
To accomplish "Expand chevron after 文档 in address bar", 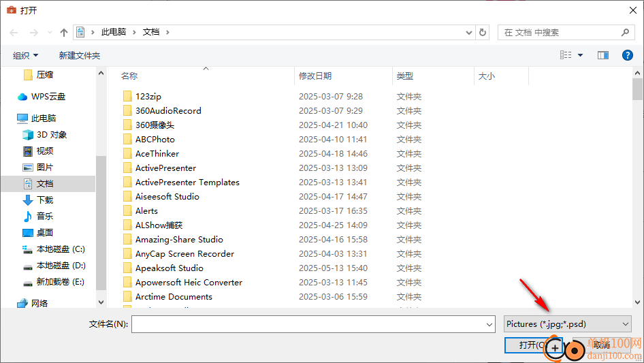I will coord(167,32).
